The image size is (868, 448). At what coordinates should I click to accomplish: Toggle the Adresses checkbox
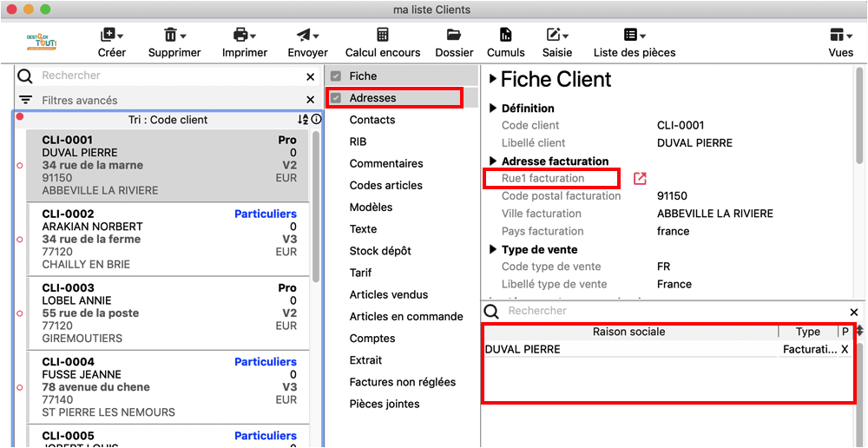[335, 98]
